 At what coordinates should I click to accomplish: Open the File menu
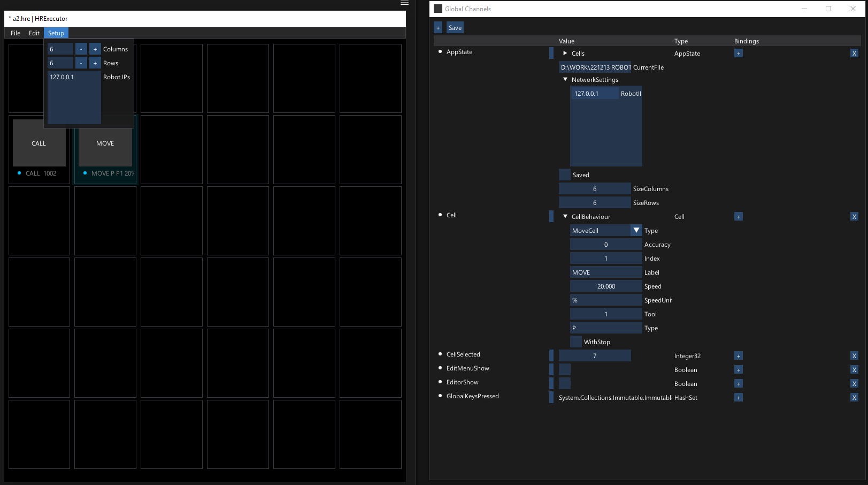coord(16,33)
